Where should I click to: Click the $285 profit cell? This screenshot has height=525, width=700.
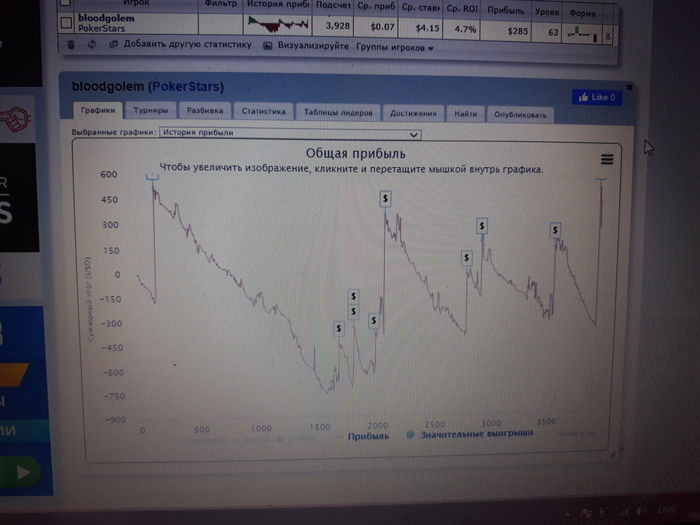tap(517, 31)
